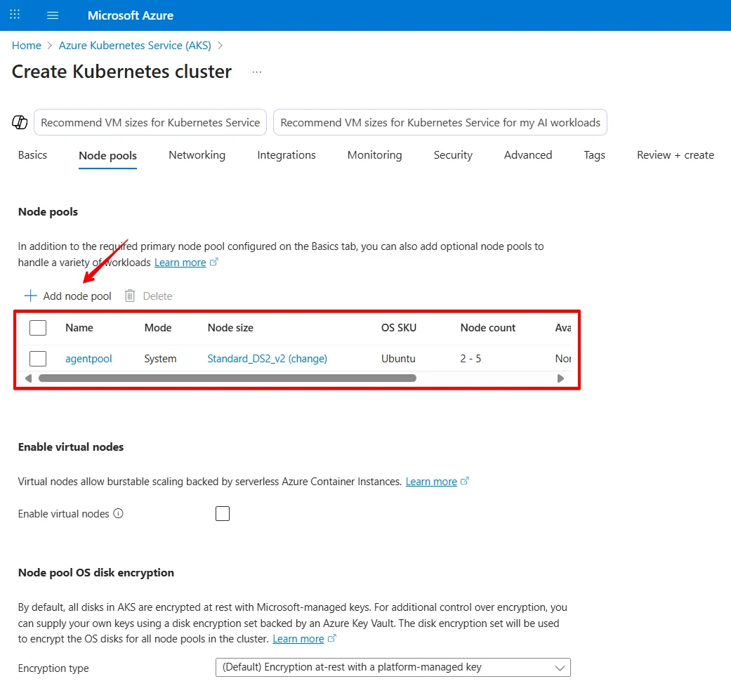The image size is (731, 700).
Task: Switch to the Monitoring tab
Action: 375,155
